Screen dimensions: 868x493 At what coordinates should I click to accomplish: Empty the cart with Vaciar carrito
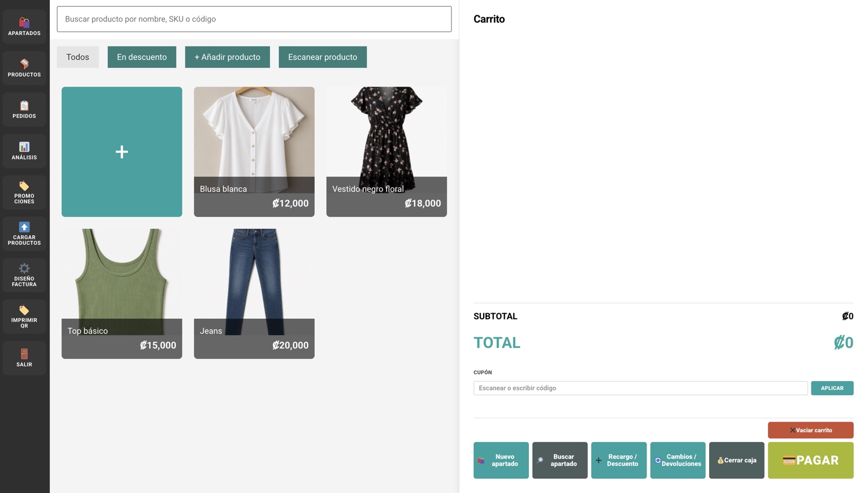810,430
